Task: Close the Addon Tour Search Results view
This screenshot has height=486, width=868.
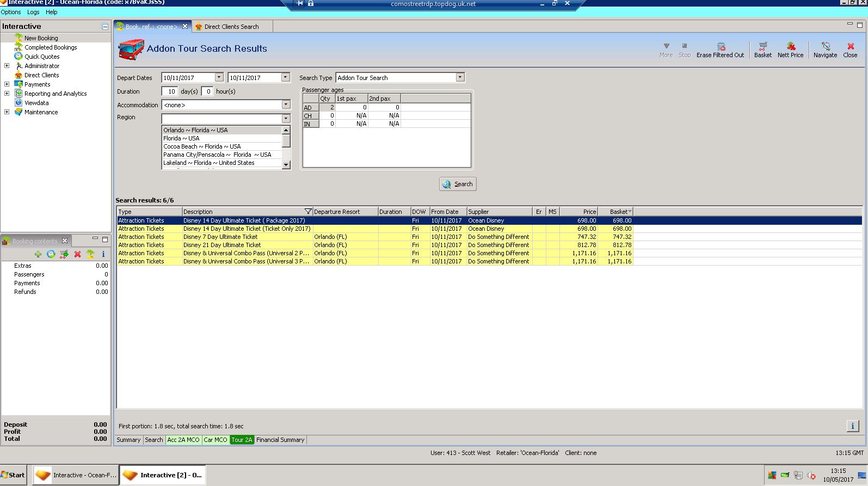Action: 850,50
